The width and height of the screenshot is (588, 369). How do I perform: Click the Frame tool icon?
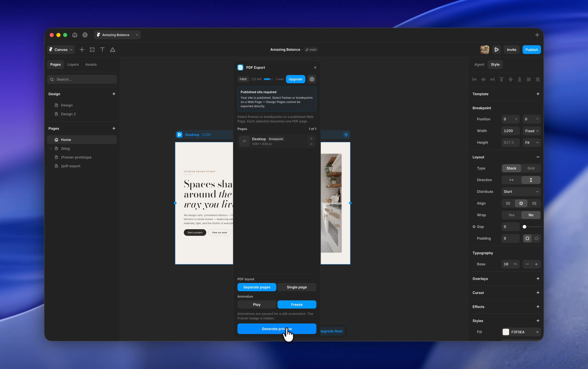pos(92,50)
